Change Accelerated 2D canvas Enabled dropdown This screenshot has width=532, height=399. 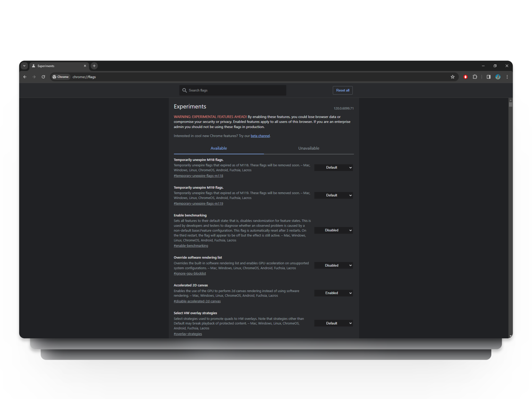coord(333,293)
